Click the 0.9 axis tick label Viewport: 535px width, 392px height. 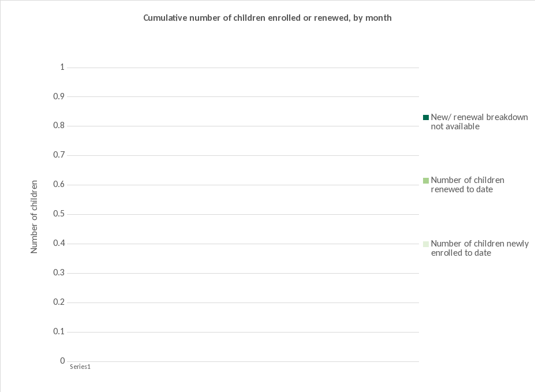pos(59,96)
